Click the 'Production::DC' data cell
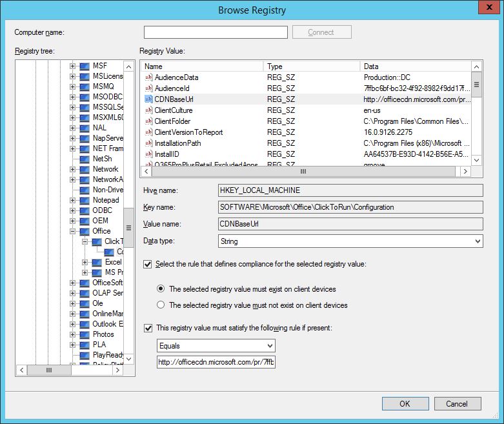Viewport: 504px width, 424px height. (387, 77)
